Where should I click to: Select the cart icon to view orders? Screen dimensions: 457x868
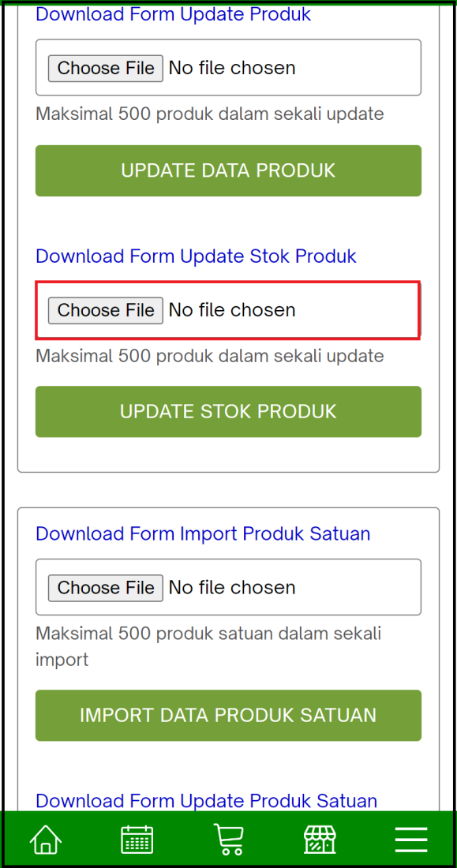click(x=228, y=839)
